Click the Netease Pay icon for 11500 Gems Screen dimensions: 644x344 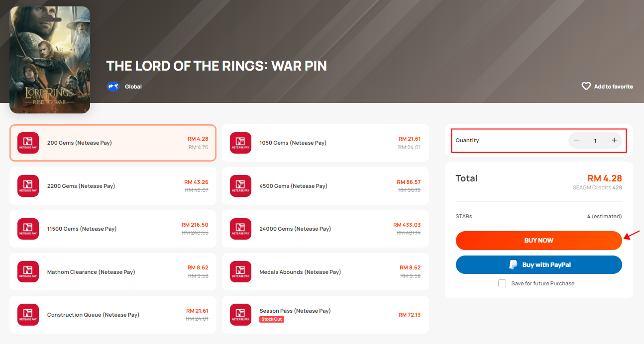click(28, 229)
